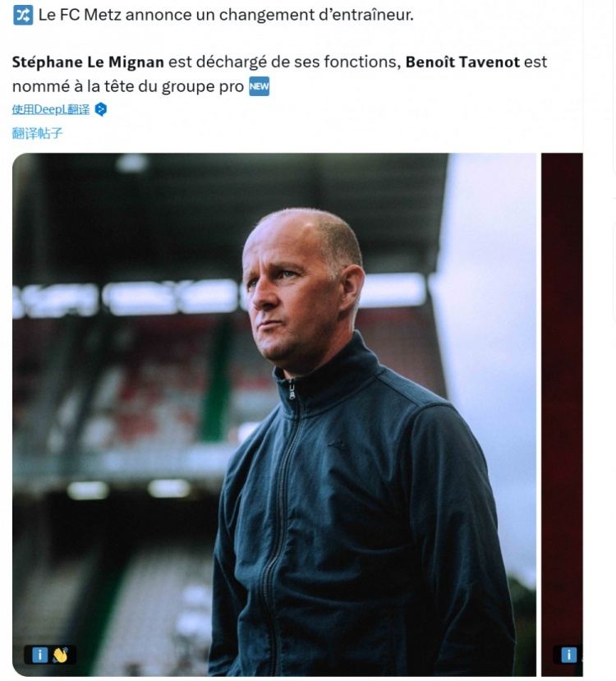Viewport: 616px width, 681px height.
Task: Click the info badge on the coach photo
Action: tap(39, 655)
